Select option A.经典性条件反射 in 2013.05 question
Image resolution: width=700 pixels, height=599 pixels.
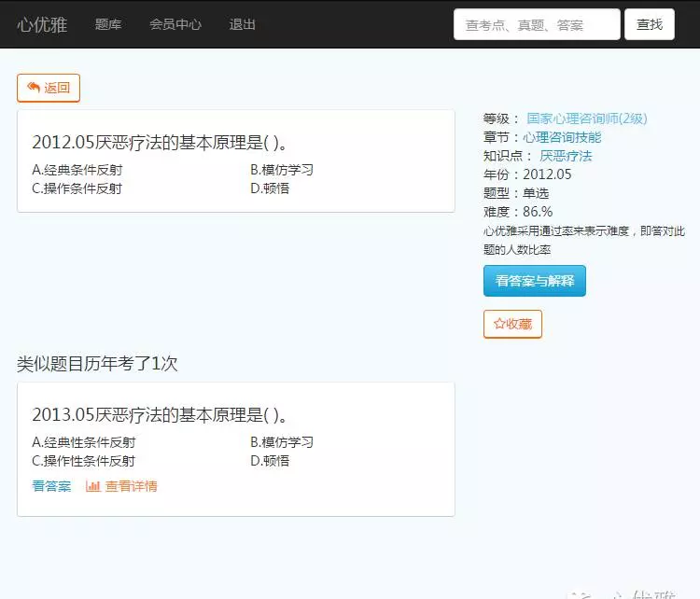pos(84,442)
